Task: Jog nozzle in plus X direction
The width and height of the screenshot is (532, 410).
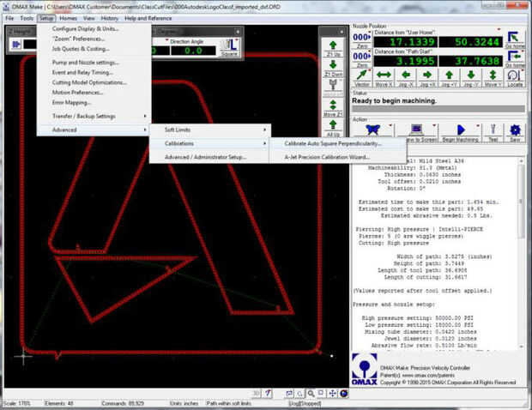Action: 427,78
